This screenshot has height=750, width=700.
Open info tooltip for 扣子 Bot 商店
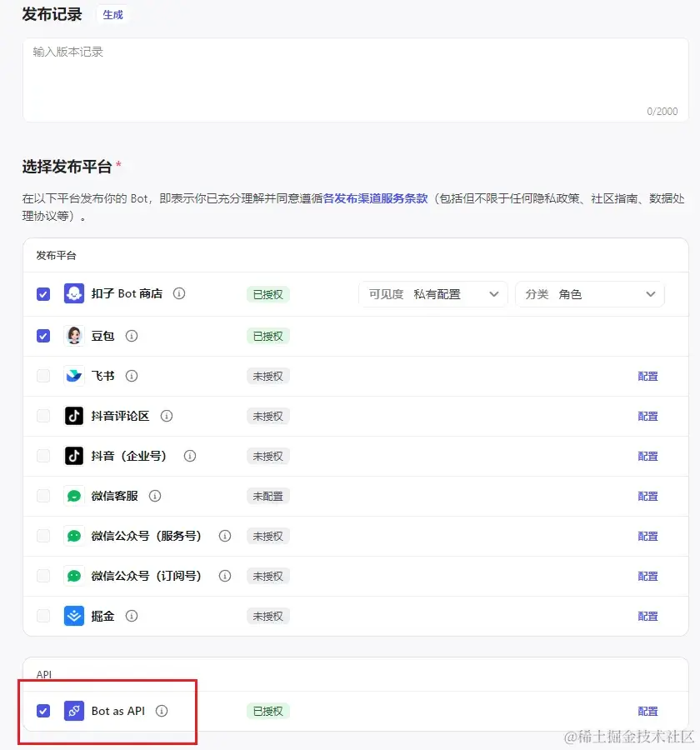pos(179,293)
